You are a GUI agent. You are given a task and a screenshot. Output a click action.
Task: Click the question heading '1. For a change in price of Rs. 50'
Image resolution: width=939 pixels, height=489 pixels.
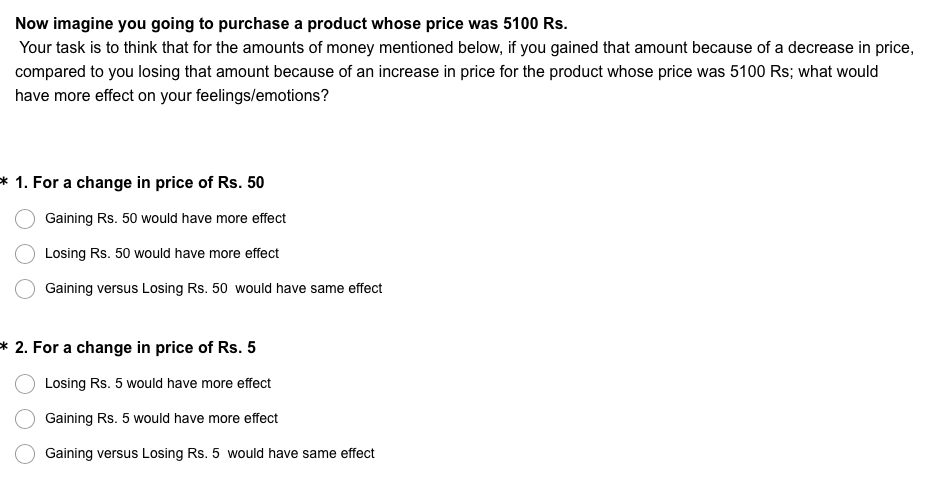pos(140,183)
